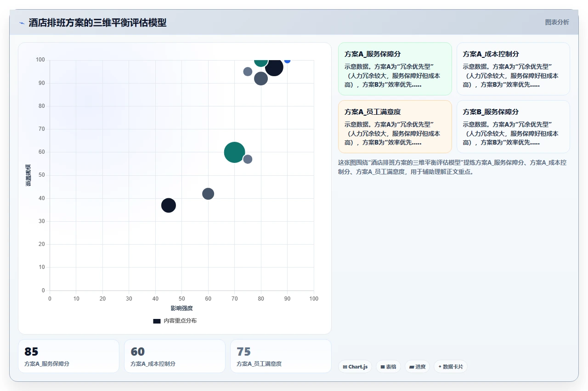Viewport: 588px width, 391px height.
Task: Open the 方案A_员工满意度 orange card
Action: pyautogui.click(x=395, y=127)
